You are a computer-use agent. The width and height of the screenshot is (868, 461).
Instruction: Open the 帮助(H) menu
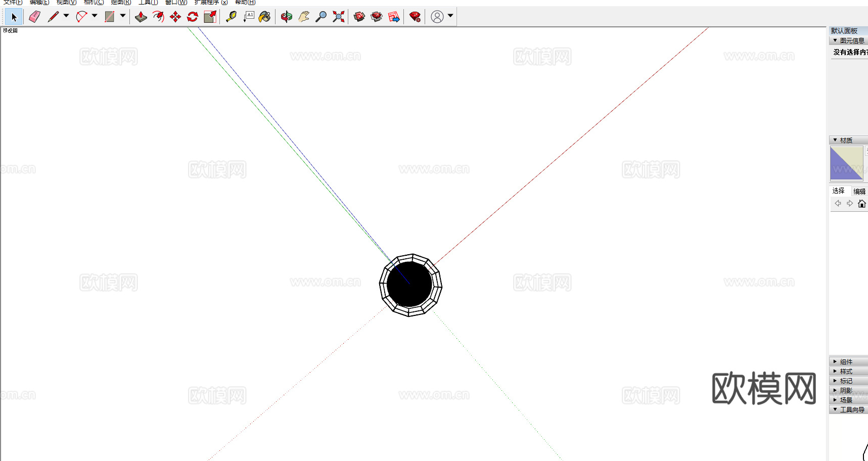(245, 3)
